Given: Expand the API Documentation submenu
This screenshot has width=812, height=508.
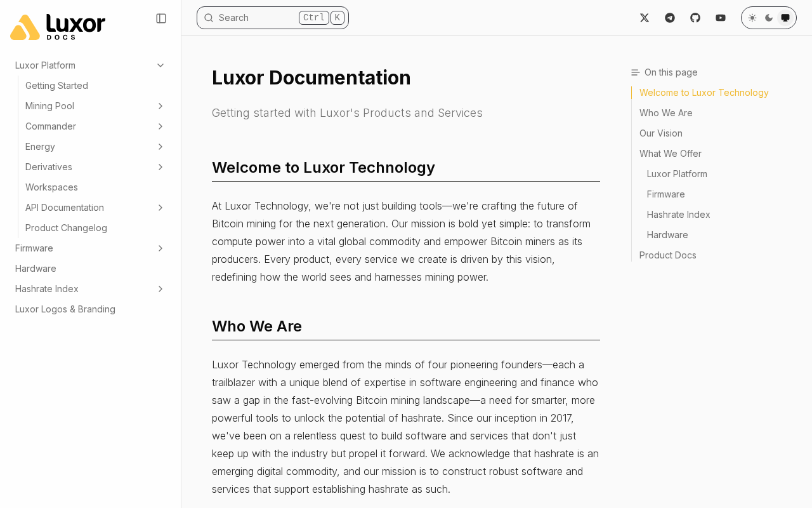Looking at the screenshot, I should [x=160, y=208].
